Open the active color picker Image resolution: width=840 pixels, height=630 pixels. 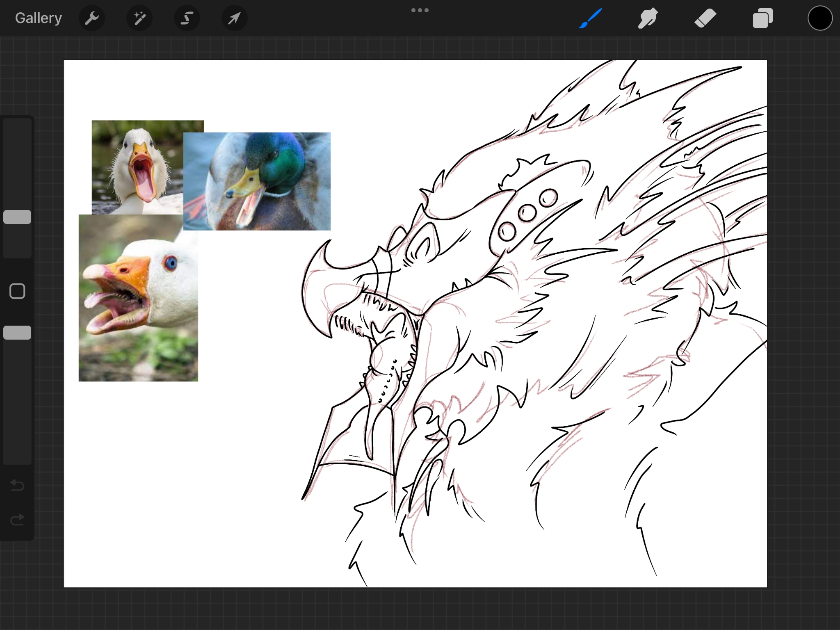(819, 18)
